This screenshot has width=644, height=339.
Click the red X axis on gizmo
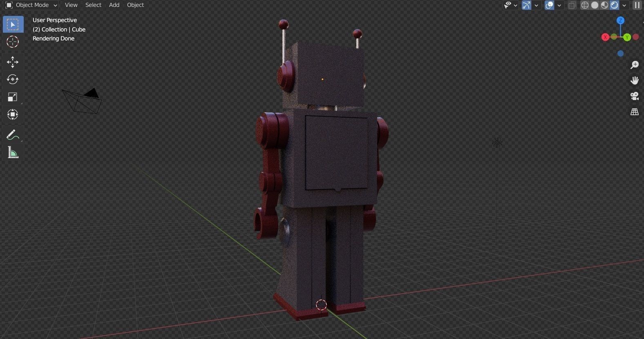[605, 37]
